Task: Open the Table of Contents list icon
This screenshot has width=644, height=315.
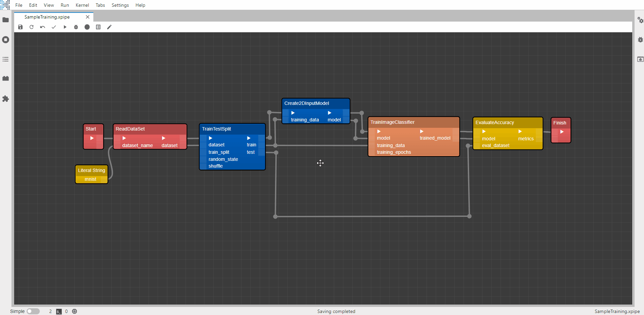Action: 6,59
